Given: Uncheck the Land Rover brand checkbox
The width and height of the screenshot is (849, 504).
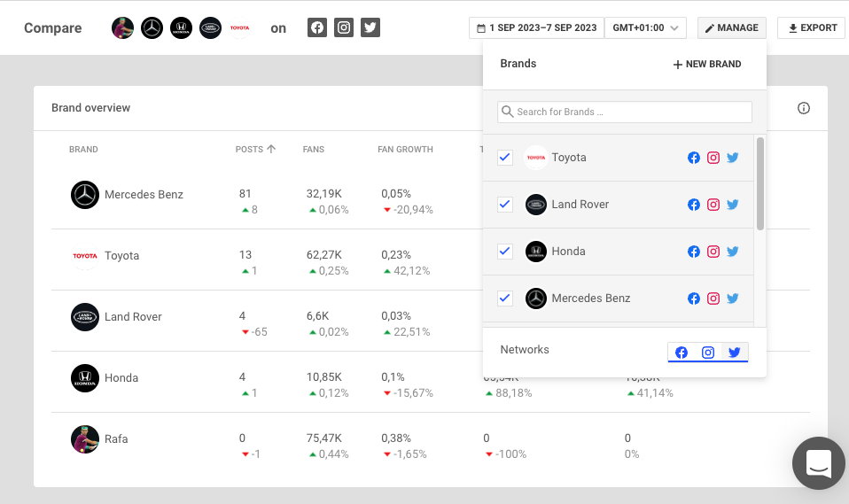Looking at the screenshot, I should (505, 205).
